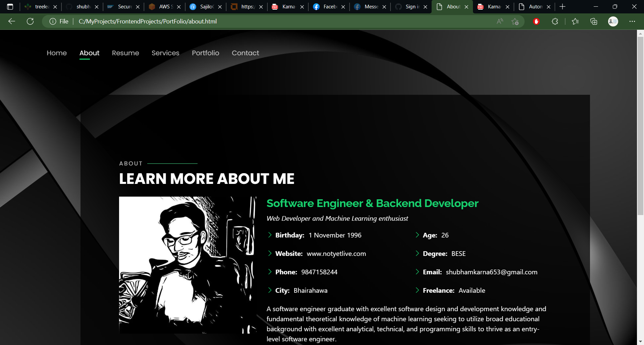Open the Extensions puzzle icon
This screenshot has height=345, width=644.
555,21
